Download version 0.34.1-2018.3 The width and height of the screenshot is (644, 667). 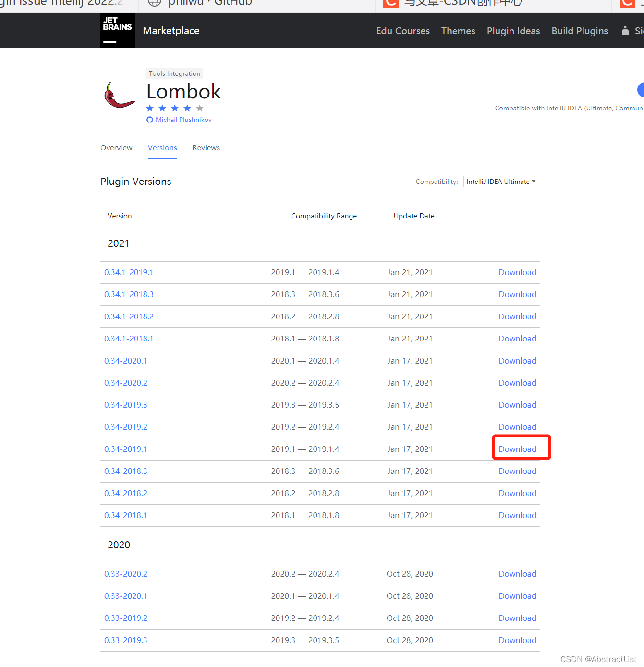(x=517, y=294)
